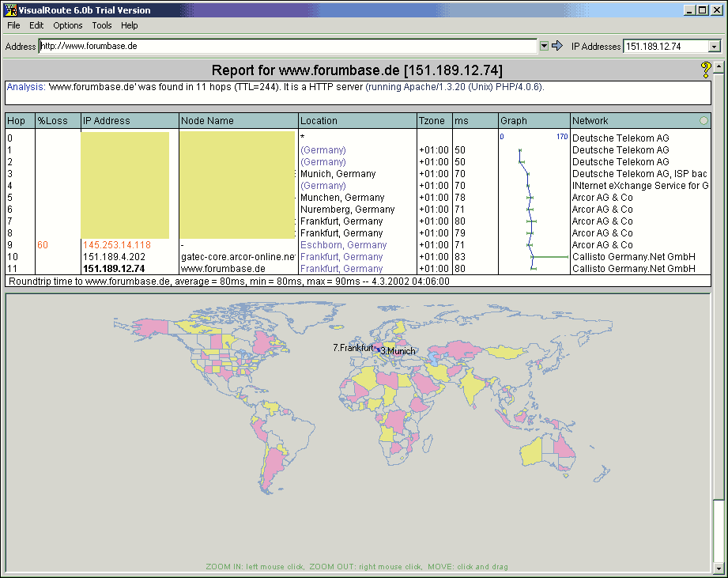Click the yellow question mark help icon
Viewport: 728px width, 578px height.
tap(706, 70)
